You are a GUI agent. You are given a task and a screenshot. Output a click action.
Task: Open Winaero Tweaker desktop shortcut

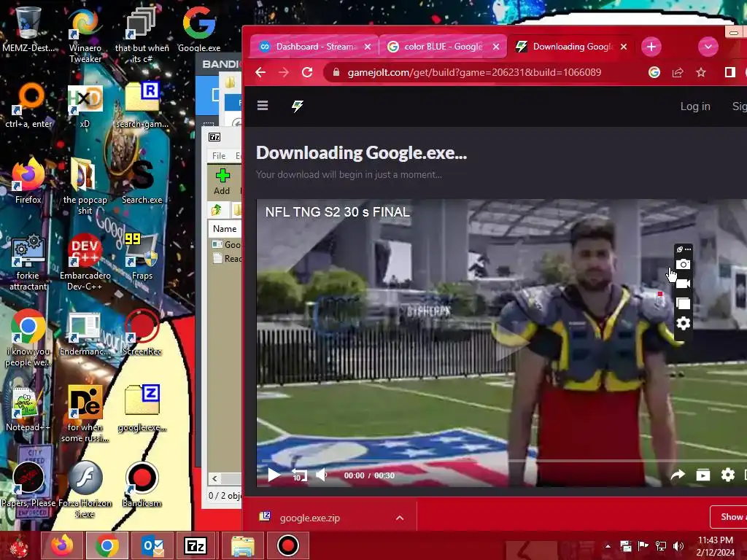coord(85,35)
